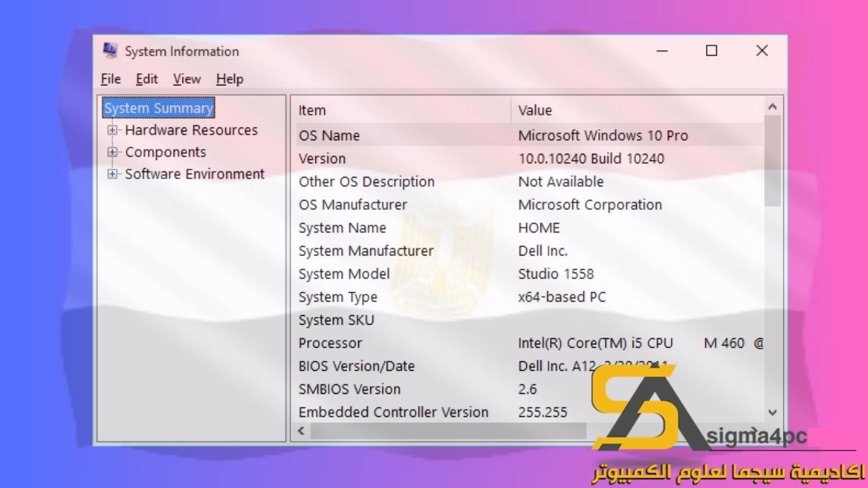Click the vertical scrollbar thumb
This screenshot has height=488, width=868.
[772, 161]
